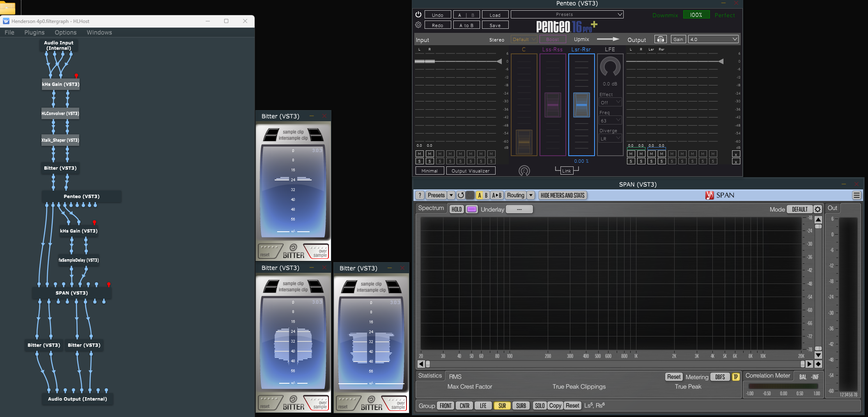The image size is (868, 417).
Task: Toggle the Penteo power bypass icon
Action: pos(418,14)
